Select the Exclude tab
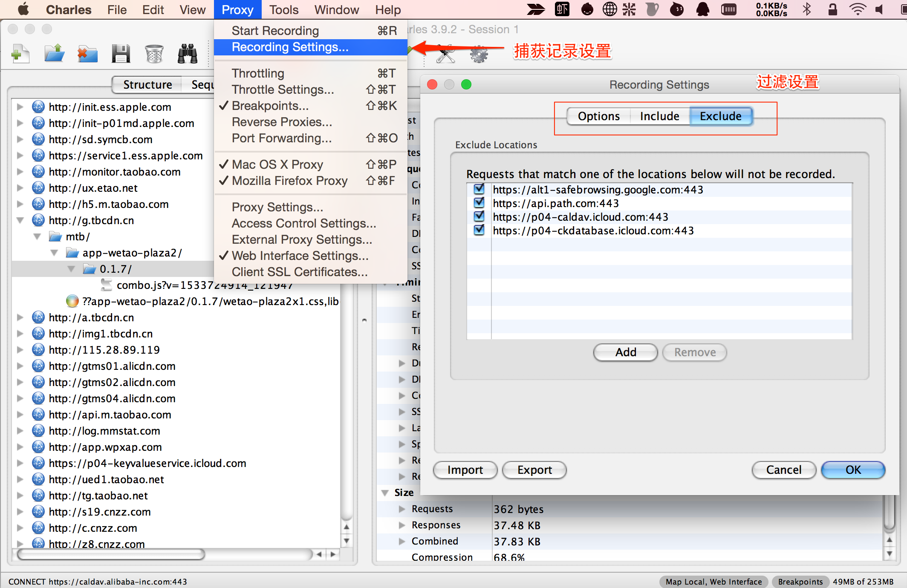The height and width of the screenshot is (588, 907). pos(721,116)
